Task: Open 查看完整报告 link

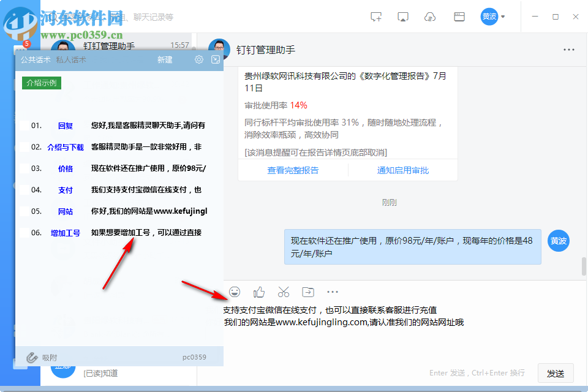Action: [x=293, y=170]
